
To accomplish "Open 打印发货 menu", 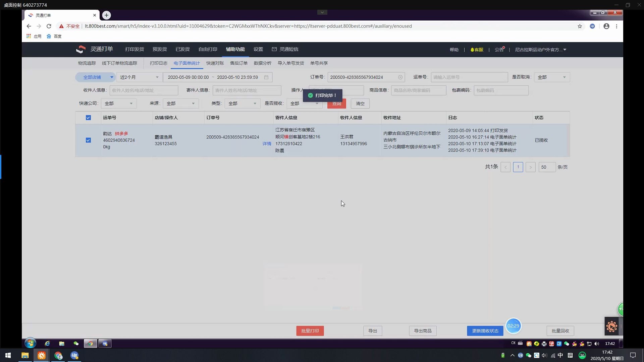I will click(x=135, y=49).
